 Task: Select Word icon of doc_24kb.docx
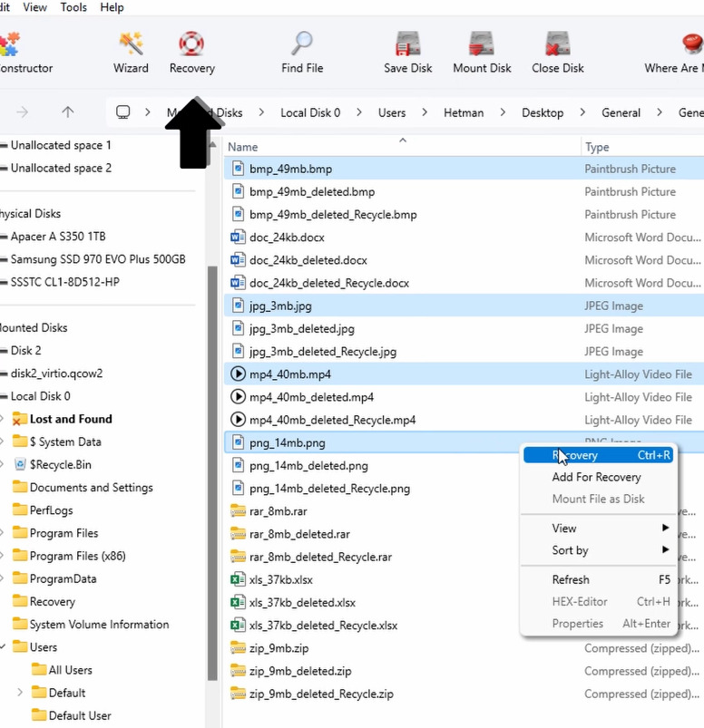238,237
